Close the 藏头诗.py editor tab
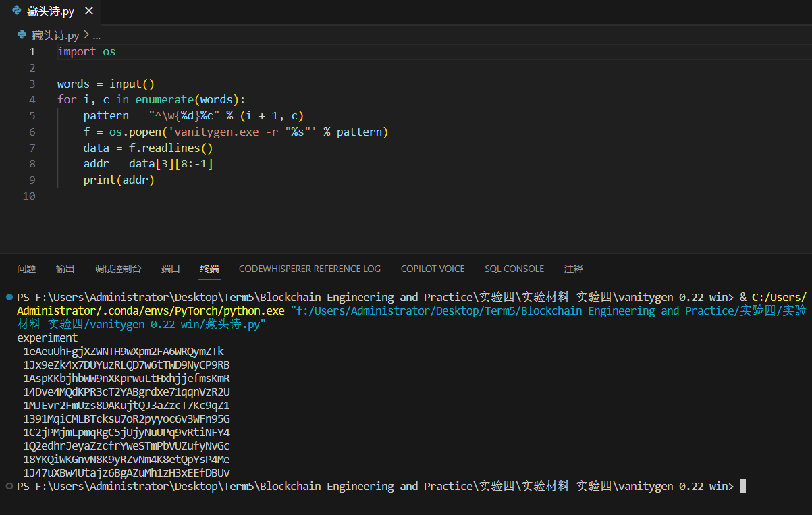 point(88,11)
